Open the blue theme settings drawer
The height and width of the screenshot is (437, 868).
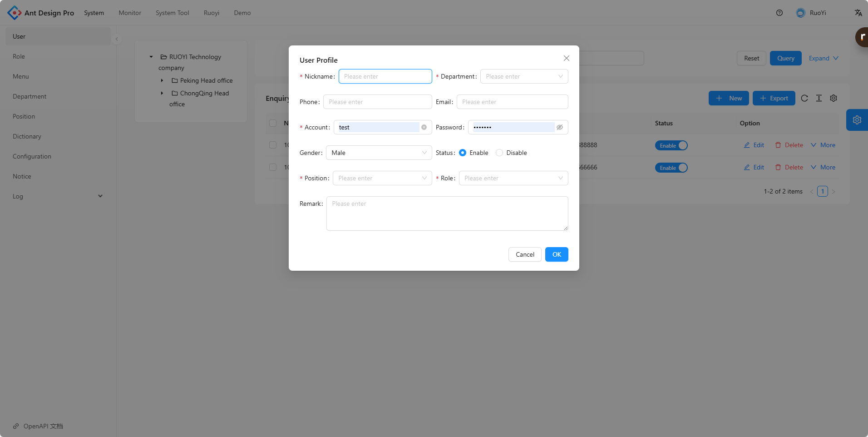pyautogui.click(x=857, y=120)
